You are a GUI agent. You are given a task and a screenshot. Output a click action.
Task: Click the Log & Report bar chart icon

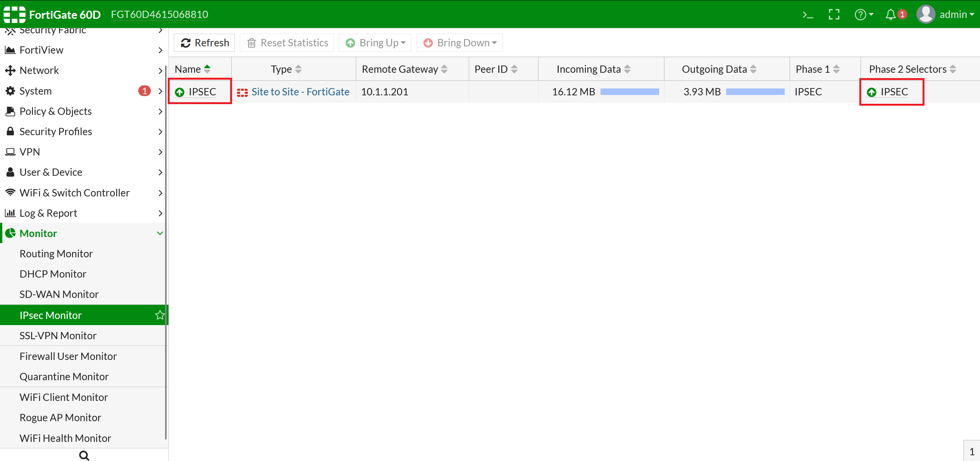pos(10,213)
